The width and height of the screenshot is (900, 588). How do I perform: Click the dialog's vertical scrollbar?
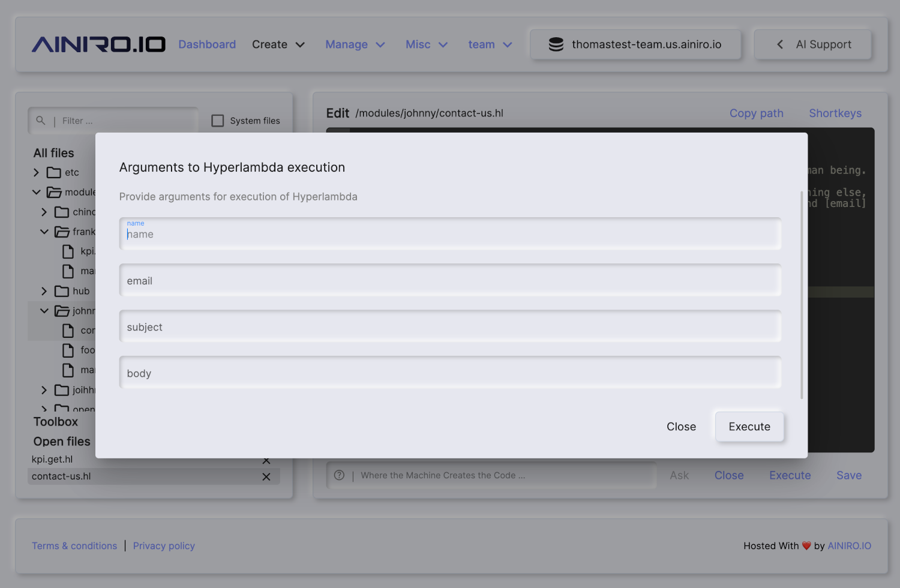pos(802,294)
